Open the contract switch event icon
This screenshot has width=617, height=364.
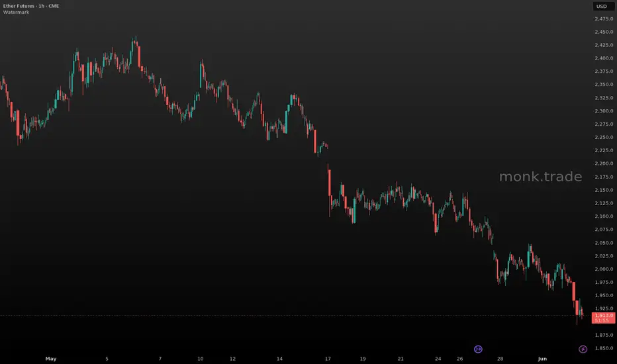tap(478, 349)
